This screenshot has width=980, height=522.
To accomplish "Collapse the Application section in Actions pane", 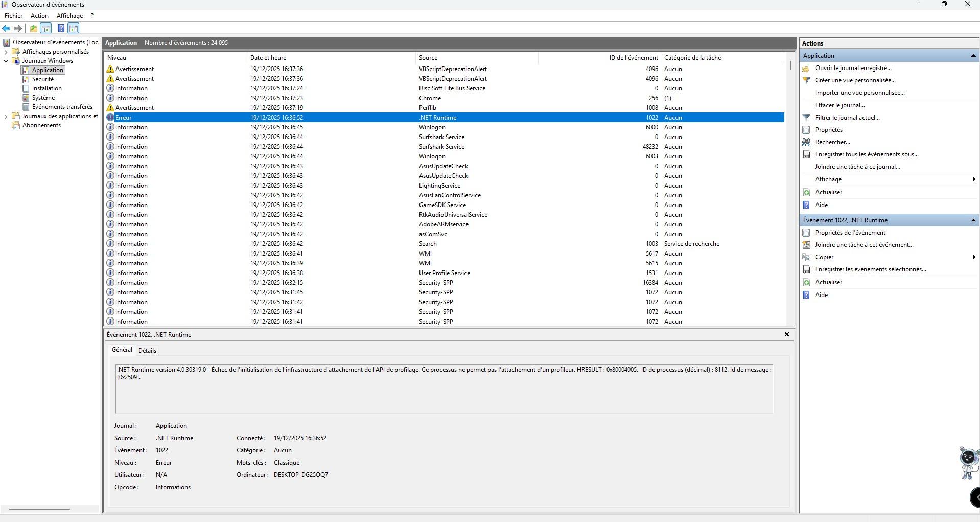I will 973,56.
